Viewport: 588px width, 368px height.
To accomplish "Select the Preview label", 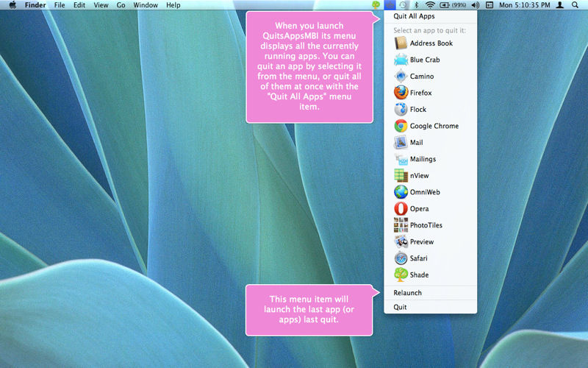I will pos(422,241).
